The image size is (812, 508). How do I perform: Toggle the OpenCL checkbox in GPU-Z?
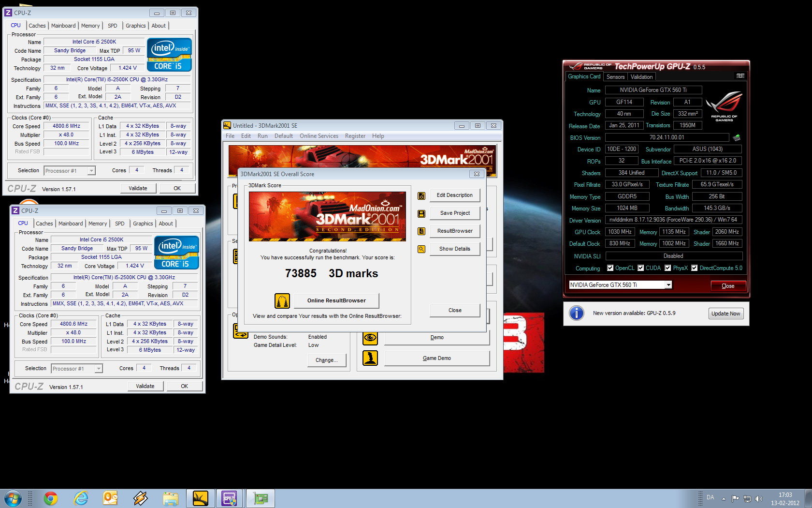click(610, 268)
